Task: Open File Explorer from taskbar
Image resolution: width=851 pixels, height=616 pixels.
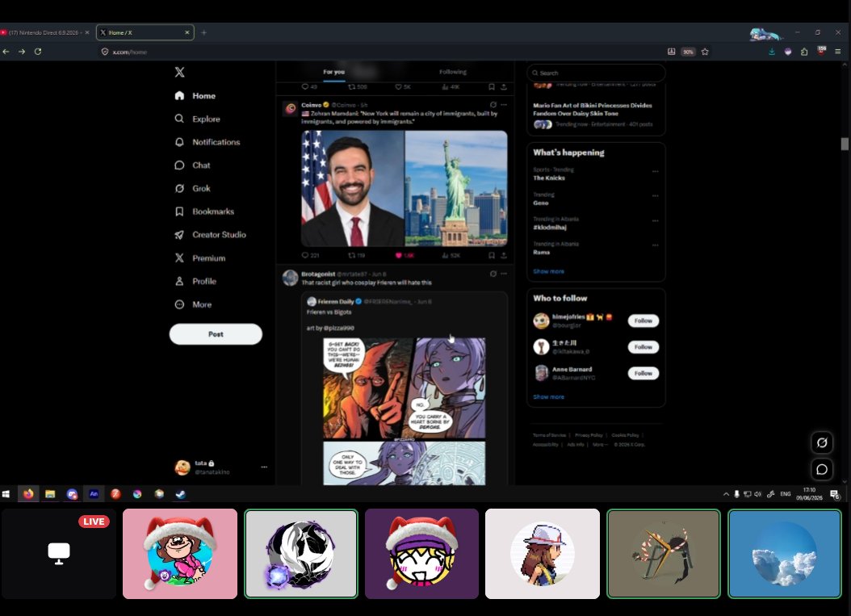Action: (50, 494)
